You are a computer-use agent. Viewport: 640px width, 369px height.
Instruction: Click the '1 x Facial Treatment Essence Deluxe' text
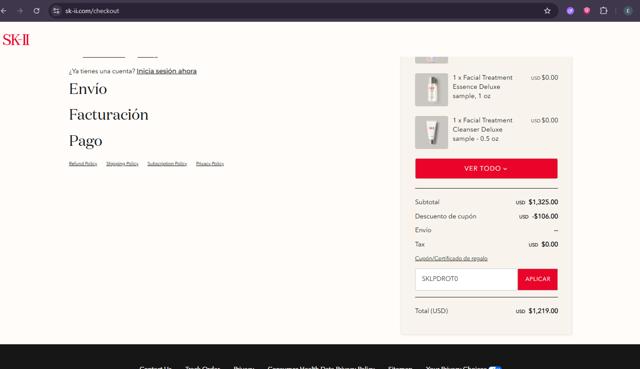tap(482, 87)
